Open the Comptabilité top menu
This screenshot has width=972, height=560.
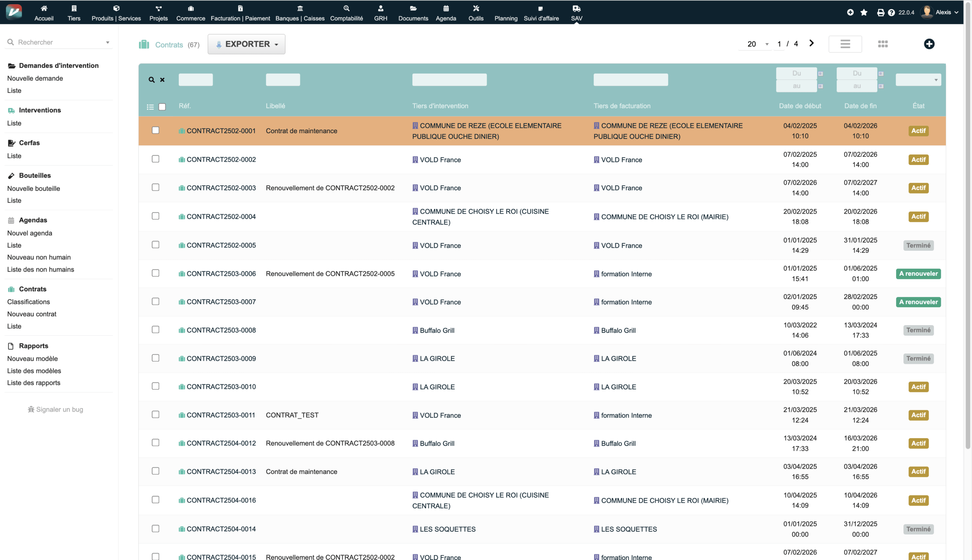[346, 12]
